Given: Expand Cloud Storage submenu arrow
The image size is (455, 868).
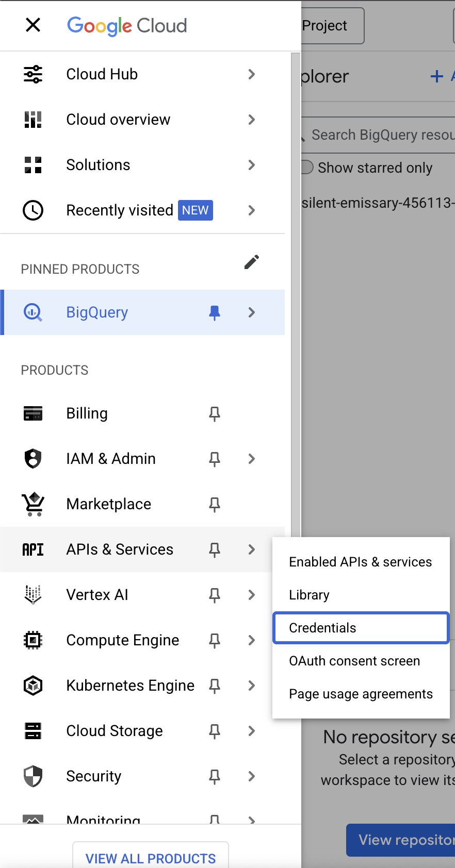Looking at the screenshot, I should point(252,731).
